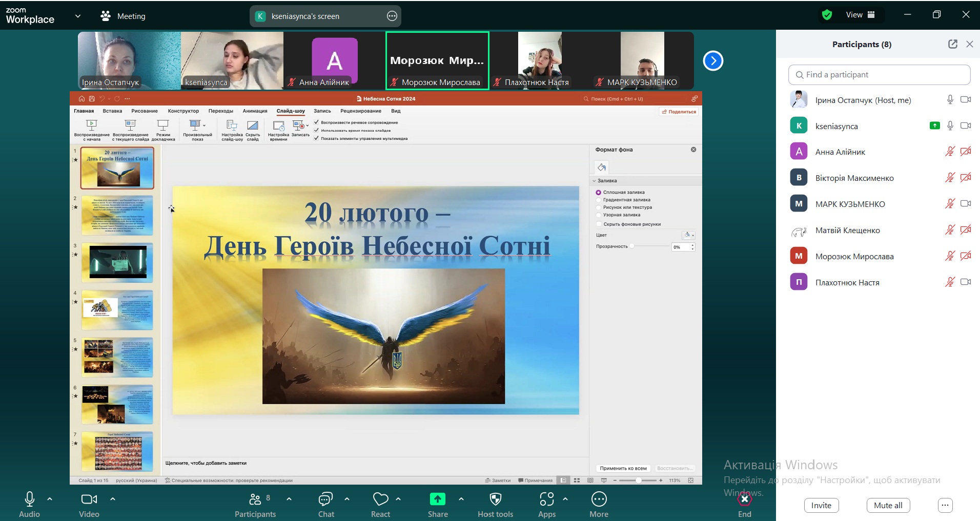Toggle Показать элементы управления мультимедиа checkbox

[x=316, y=138]
